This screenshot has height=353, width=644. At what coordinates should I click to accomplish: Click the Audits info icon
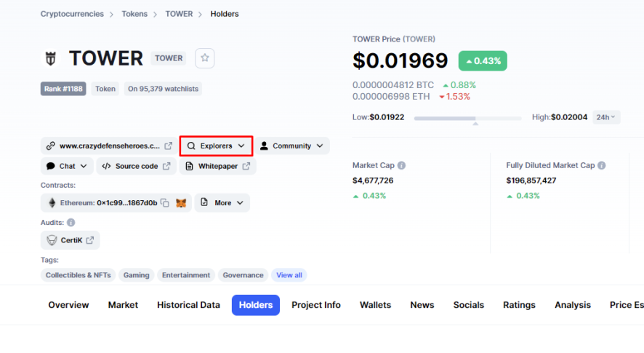pos(71,223)
